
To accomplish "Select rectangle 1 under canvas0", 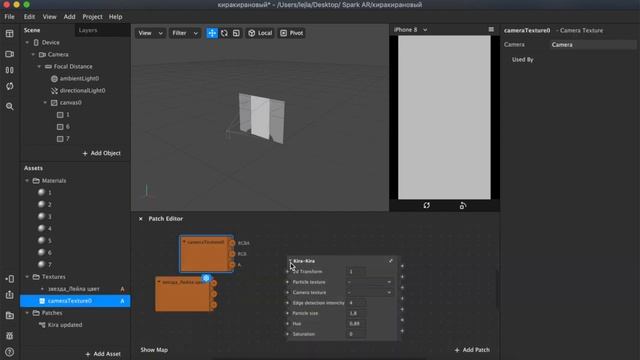I will (63, 115).
